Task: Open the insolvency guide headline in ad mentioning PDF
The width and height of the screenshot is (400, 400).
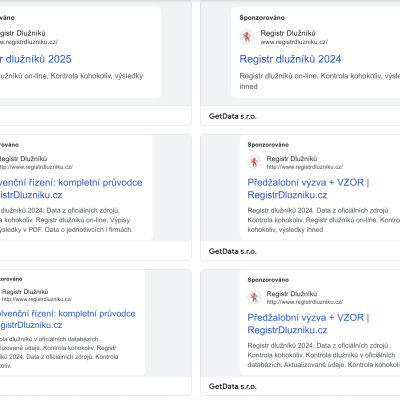Action: (71, 189)
